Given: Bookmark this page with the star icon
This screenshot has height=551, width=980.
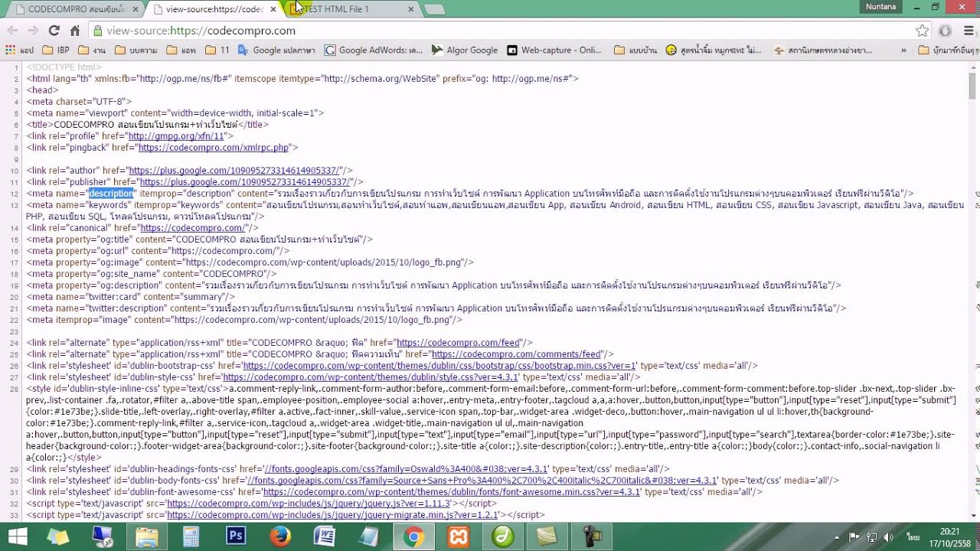Looking at the screenshot, I should pos(923,31).
